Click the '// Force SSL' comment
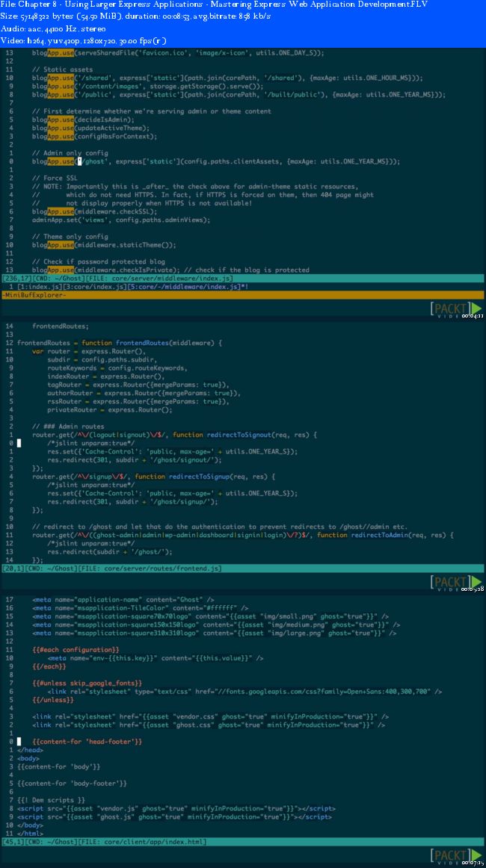Image resolution: width=486 pixels, height=868 pixels. [x=55, y=179]
